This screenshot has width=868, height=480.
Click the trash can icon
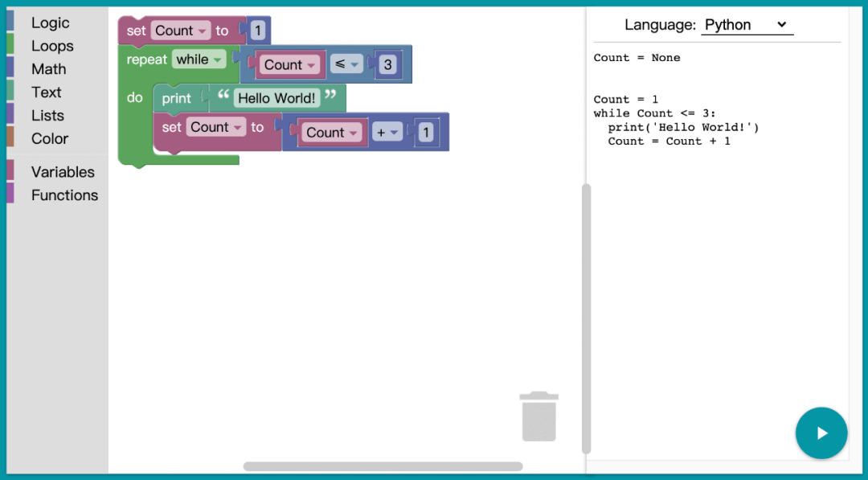tap(538, 416)
